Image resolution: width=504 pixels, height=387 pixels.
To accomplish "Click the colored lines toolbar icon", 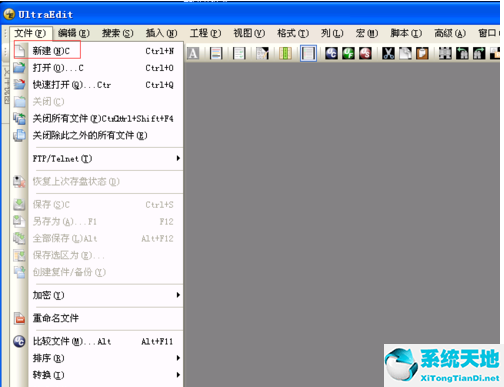I will point(216,53).
